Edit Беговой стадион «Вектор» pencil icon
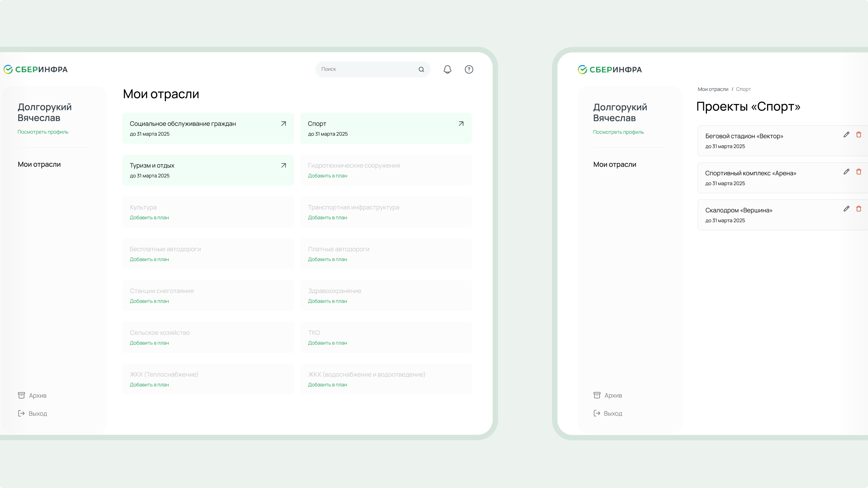 tap(846, 135)
